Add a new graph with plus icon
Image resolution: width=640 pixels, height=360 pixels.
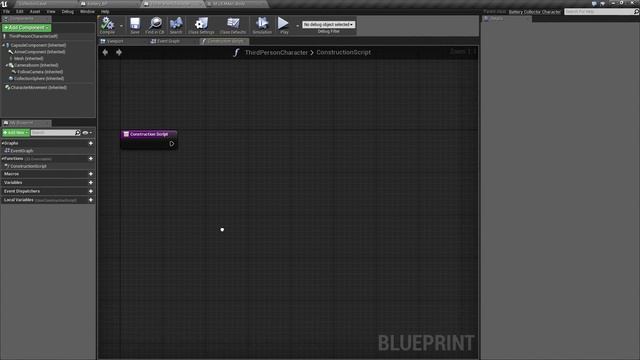[91, 143]
